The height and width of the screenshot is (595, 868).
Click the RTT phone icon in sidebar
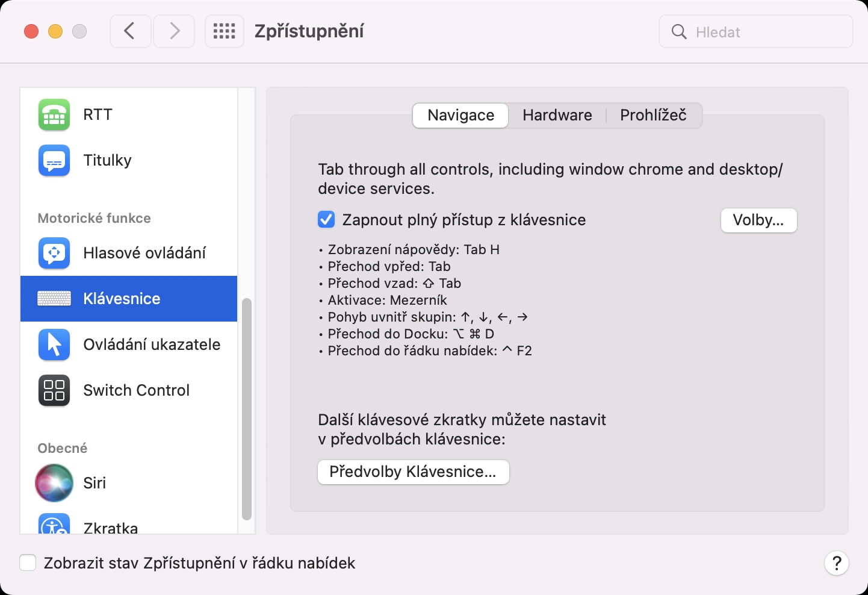54,114
